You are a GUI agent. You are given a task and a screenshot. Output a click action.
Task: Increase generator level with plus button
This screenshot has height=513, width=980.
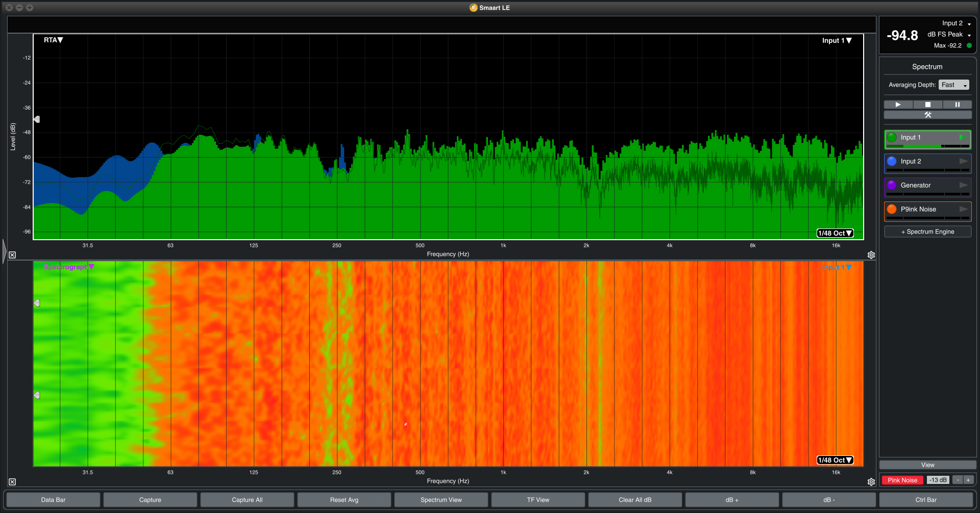968,480
